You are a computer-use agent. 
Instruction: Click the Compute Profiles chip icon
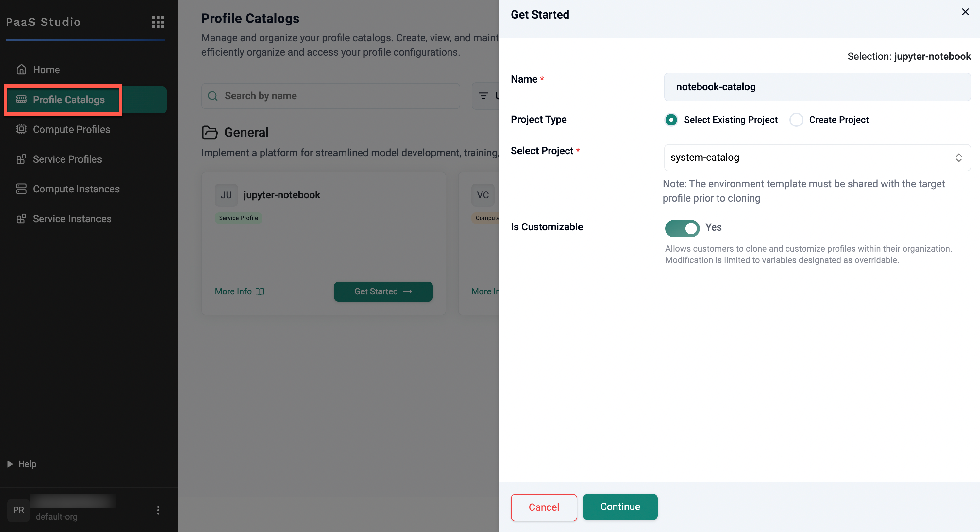[x=21, y=129]
